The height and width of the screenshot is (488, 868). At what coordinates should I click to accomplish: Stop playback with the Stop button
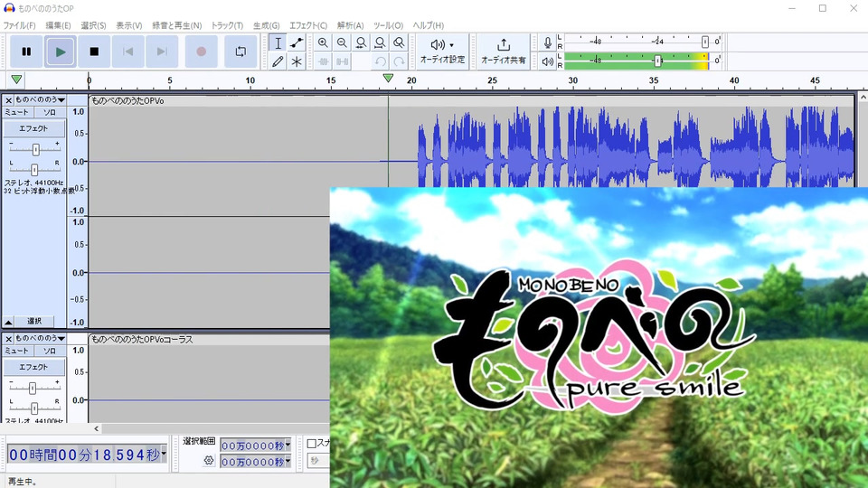94,52
